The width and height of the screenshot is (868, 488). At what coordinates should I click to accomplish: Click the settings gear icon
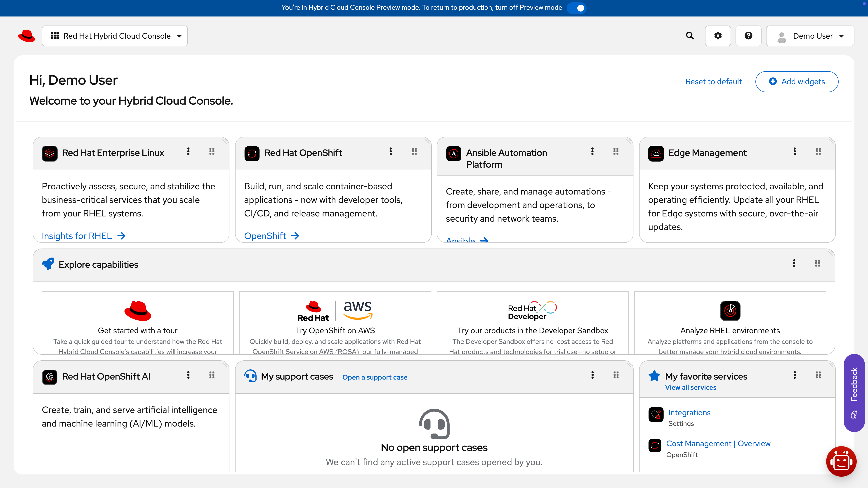tap(718, 36)
